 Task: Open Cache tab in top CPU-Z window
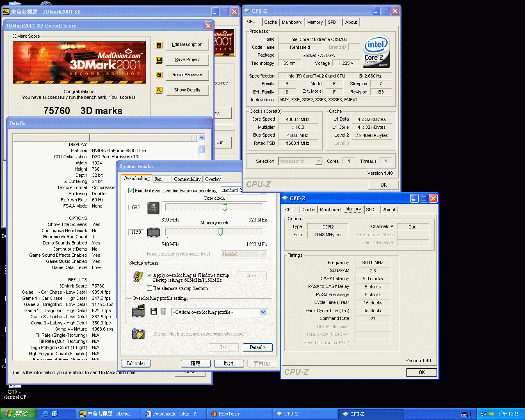pyautogui.click(x=271, y=22)
